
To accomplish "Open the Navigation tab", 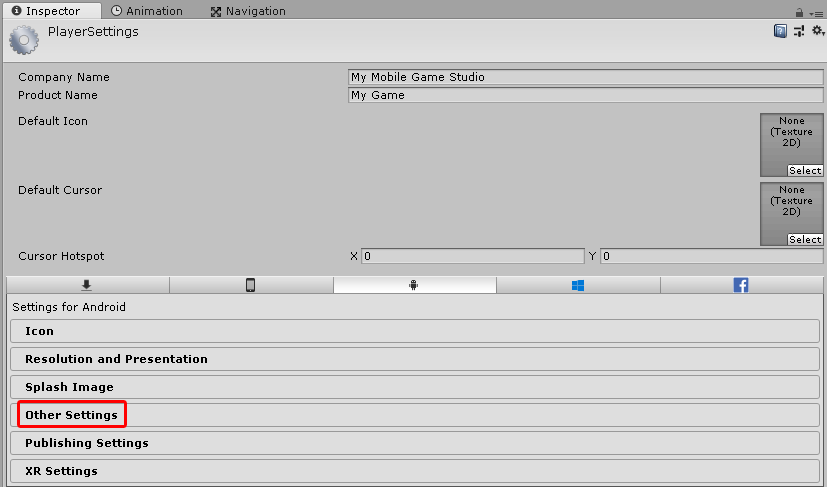I will tap(248, 11).
